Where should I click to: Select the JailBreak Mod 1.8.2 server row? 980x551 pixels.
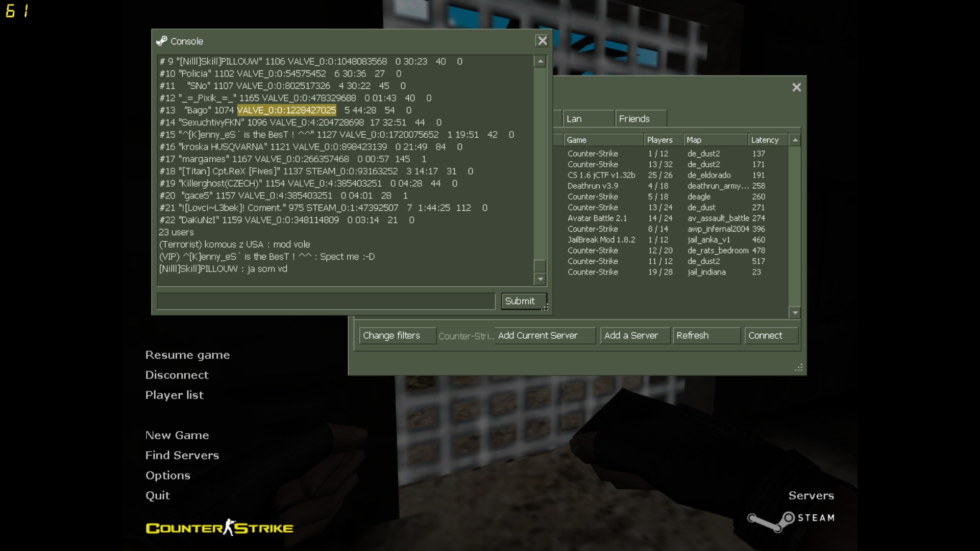(x=671, y=239)
